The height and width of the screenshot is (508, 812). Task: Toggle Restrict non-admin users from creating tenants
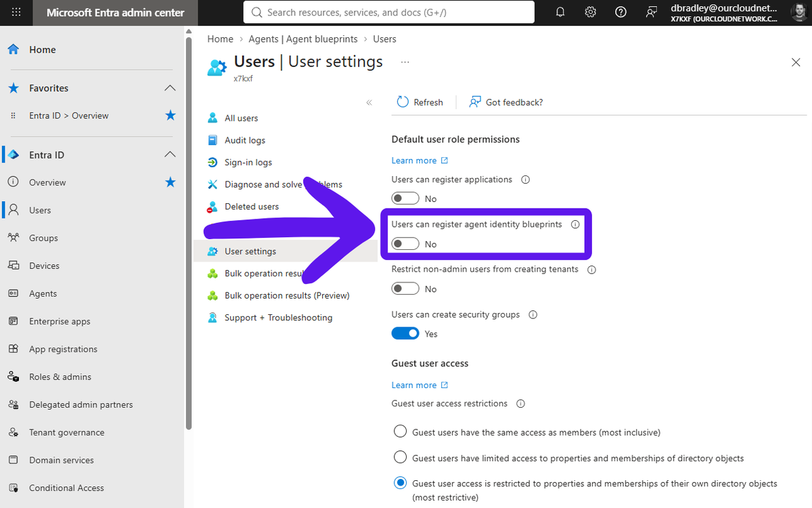405,289
